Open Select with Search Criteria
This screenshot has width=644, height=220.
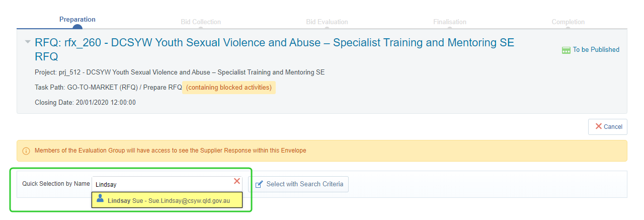pyautogui.click(x=299, y=184)
